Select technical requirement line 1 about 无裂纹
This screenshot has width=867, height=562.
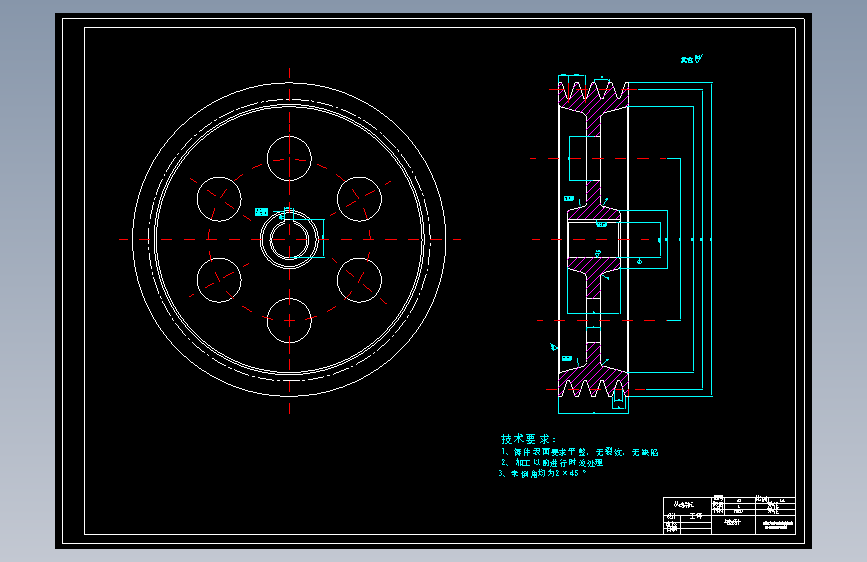tap(580, 452)
